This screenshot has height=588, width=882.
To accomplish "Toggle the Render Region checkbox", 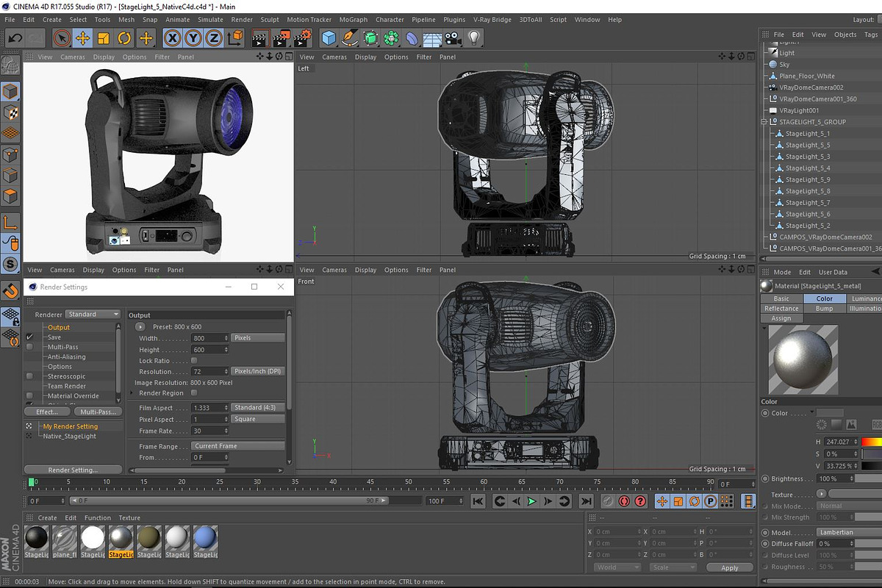I will click(x=194, y=393).
